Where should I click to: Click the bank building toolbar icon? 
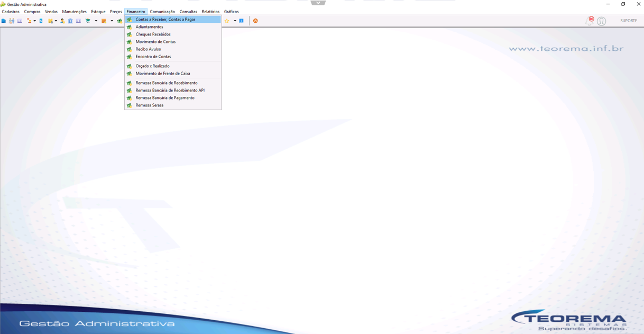[x=70, y=21]
